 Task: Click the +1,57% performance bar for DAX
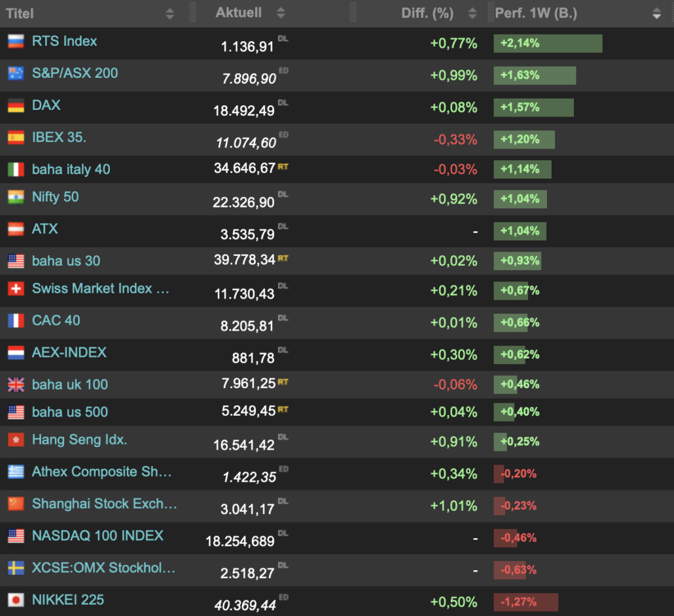tap(533, 107)
